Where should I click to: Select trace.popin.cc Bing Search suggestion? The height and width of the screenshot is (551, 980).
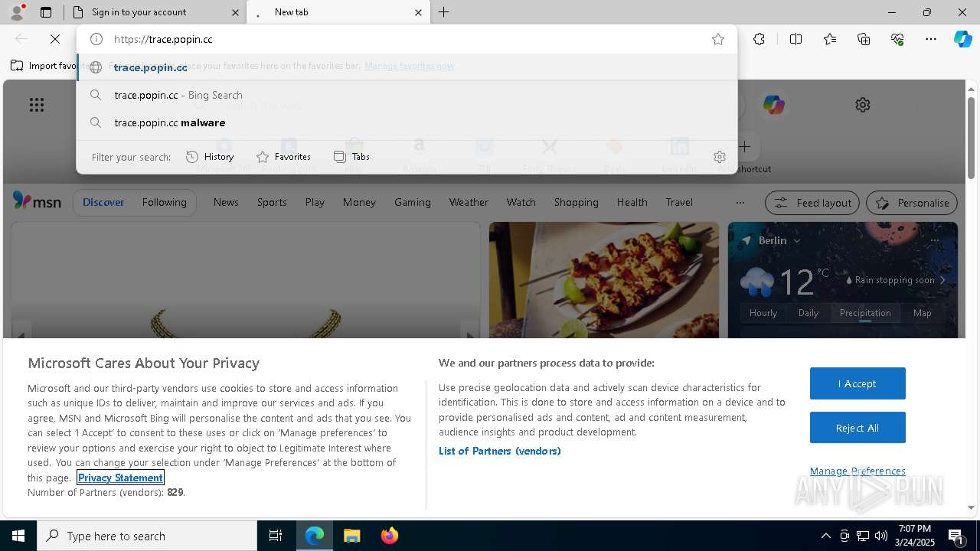(407, 95)
